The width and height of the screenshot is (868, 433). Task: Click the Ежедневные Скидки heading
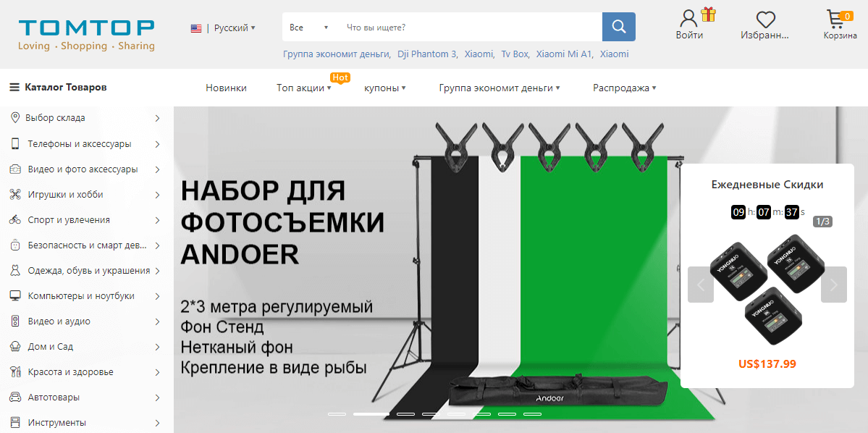(x=767, y=185)
